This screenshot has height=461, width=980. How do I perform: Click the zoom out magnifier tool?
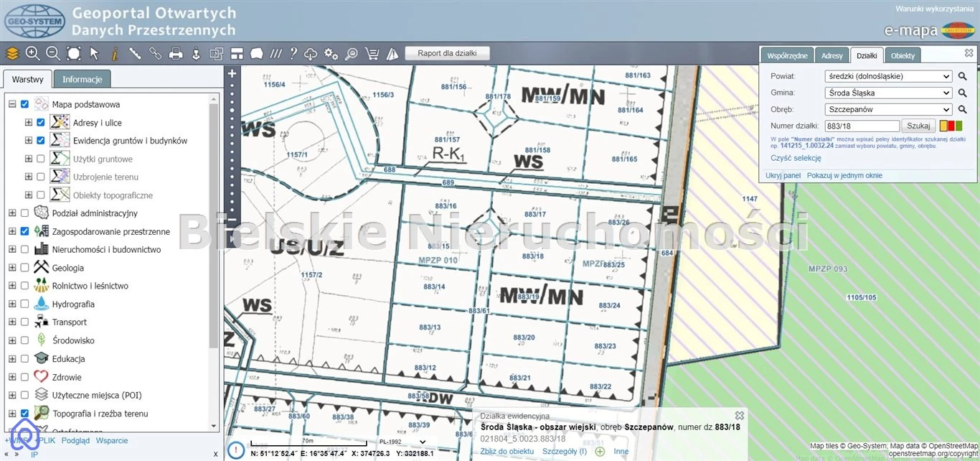[x=53, y=53]
